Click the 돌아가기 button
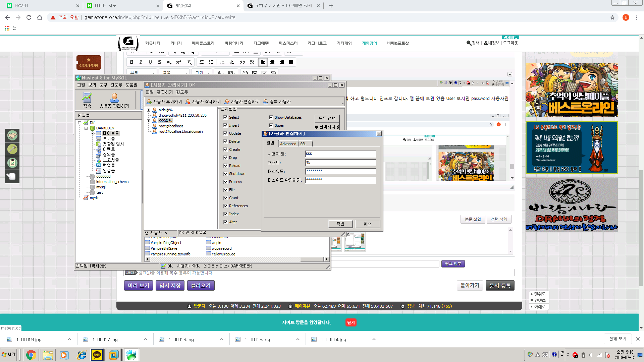The width and height of the screenshot is (644, 362). pos(470,285)
